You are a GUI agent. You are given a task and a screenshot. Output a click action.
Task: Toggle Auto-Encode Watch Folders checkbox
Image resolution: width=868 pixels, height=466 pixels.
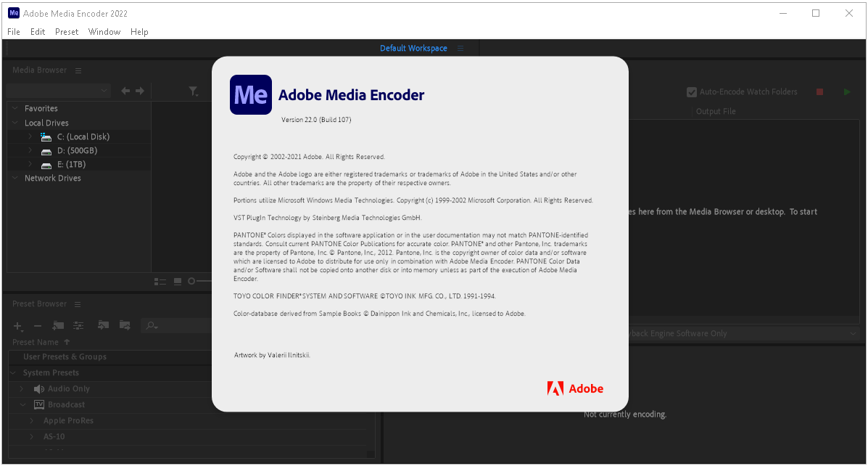tap(691, 92)
